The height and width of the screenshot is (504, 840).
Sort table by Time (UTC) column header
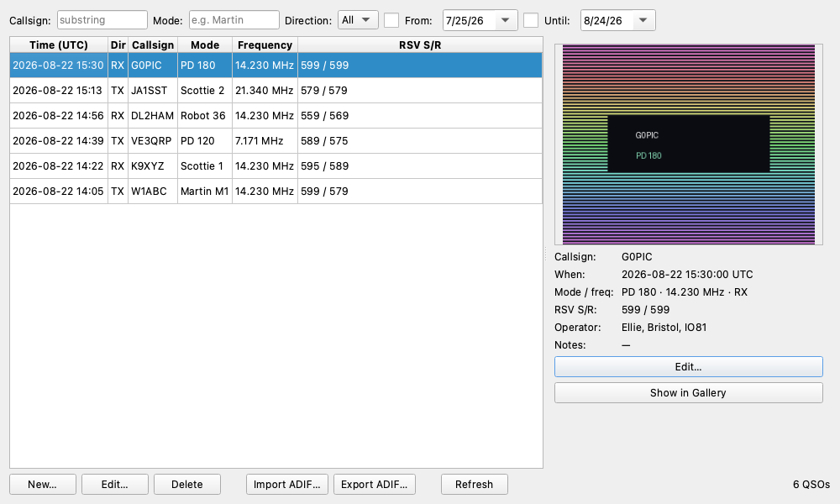59,45
